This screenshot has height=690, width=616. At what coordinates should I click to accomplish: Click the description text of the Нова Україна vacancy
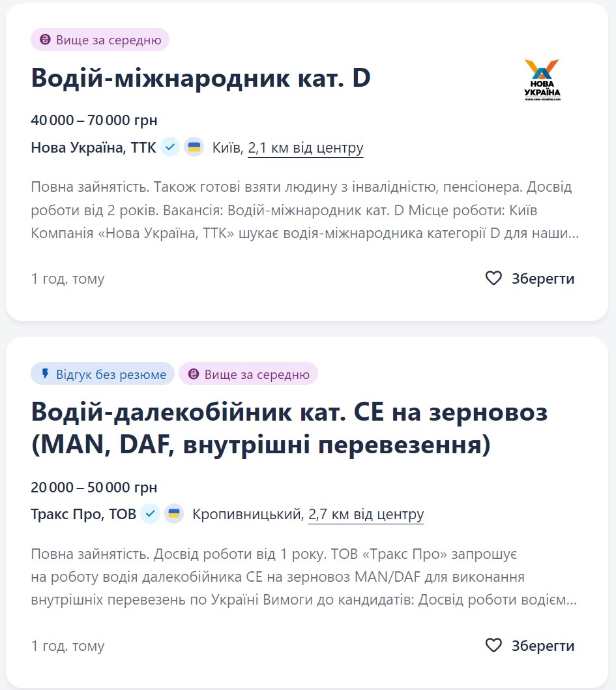coord(304,210)
